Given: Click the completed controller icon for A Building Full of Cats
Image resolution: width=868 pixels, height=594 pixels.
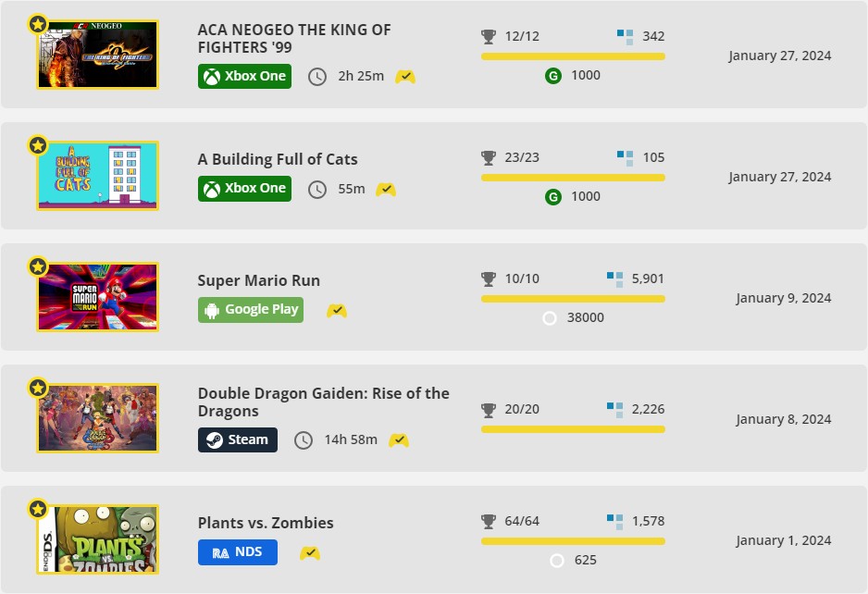Looking at the screenshot, I should click(x=386, y=190).
